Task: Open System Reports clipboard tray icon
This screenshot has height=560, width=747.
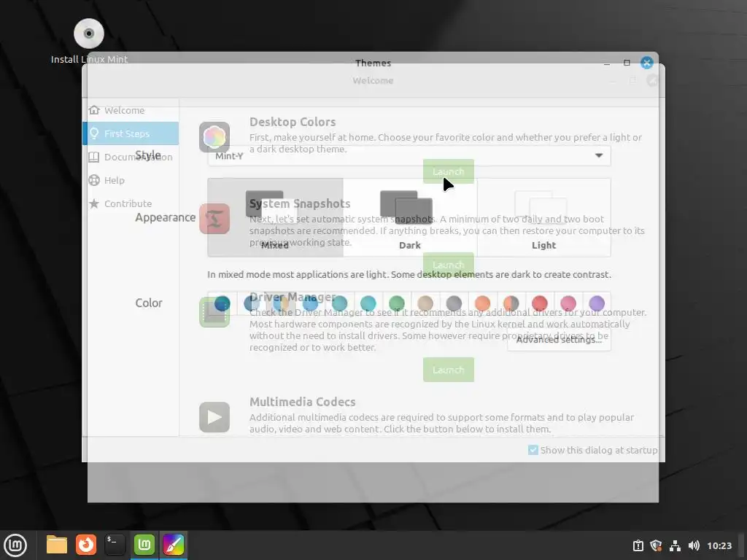Action: pos(638,545)
